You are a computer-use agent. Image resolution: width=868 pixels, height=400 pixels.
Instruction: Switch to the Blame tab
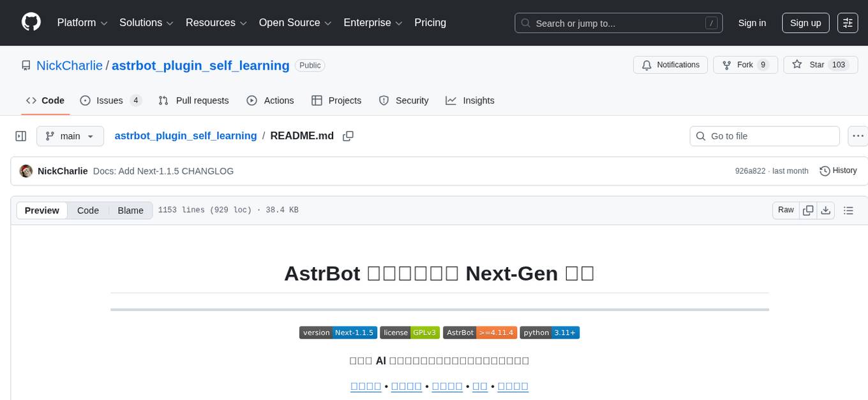pos(130,210)
